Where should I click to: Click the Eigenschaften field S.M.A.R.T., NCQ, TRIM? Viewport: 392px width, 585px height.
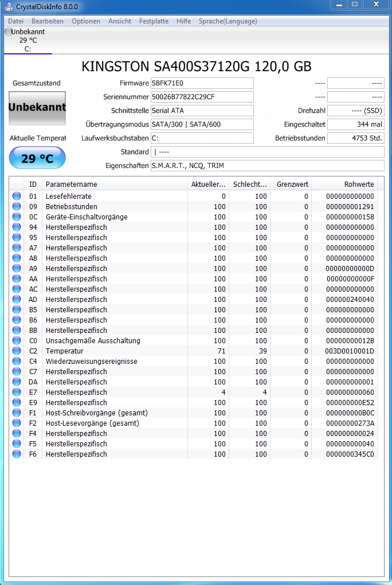click(x=267, y=166)
